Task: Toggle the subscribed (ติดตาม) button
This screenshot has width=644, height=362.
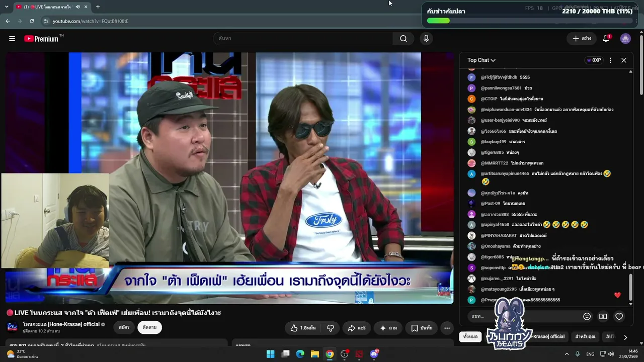Action: [149, 327]
